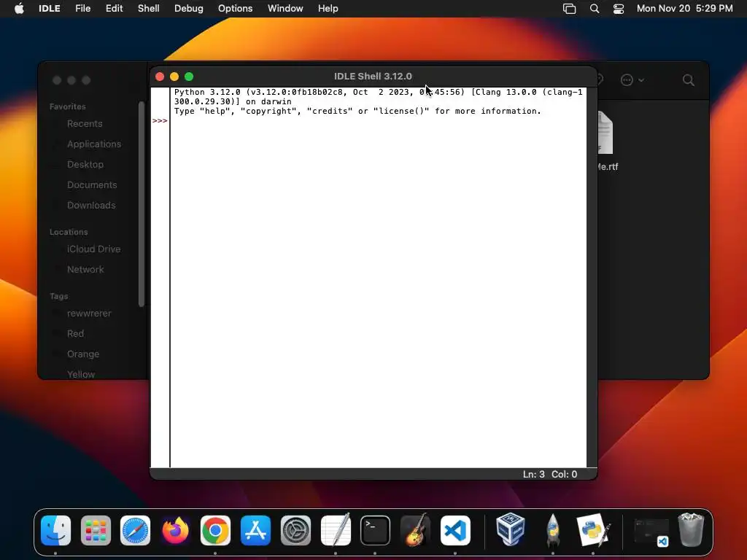This screenshot has height=560, width=747.
Task: Open Terminal from the Dock
Action: coord(375,531)
